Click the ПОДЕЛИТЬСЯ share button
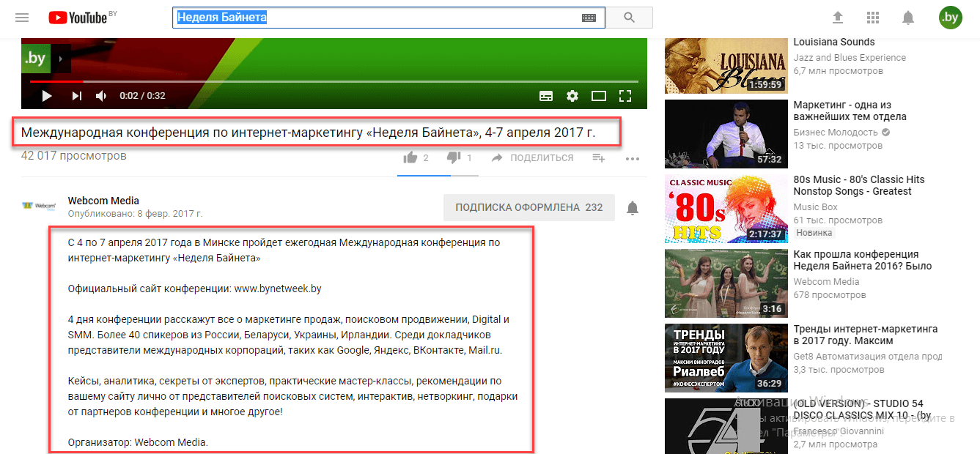This screenshot has width=980, height=454. tap(532, 157)
